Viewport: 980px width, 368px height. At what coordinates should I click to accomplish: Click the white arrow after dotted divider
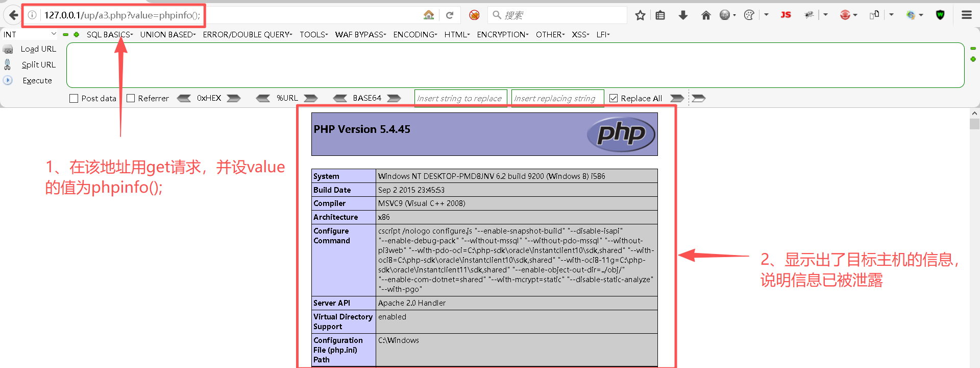[699, 98]
